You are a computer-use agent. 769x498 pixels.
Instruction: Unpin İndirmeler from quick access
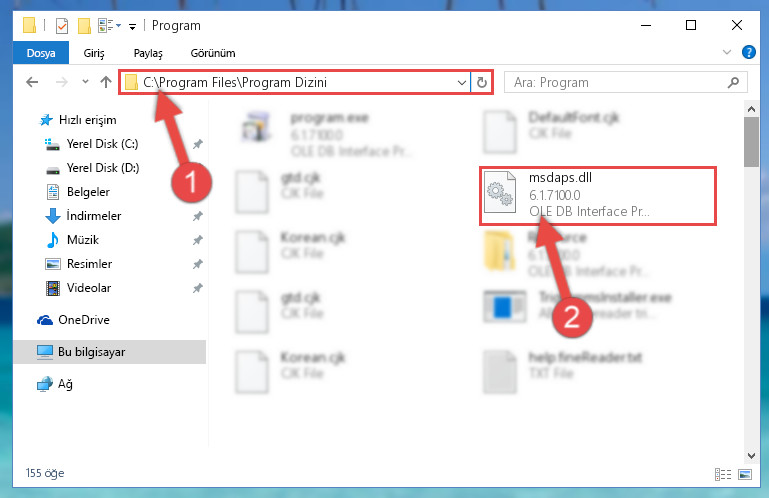click(x=197, y=216)
